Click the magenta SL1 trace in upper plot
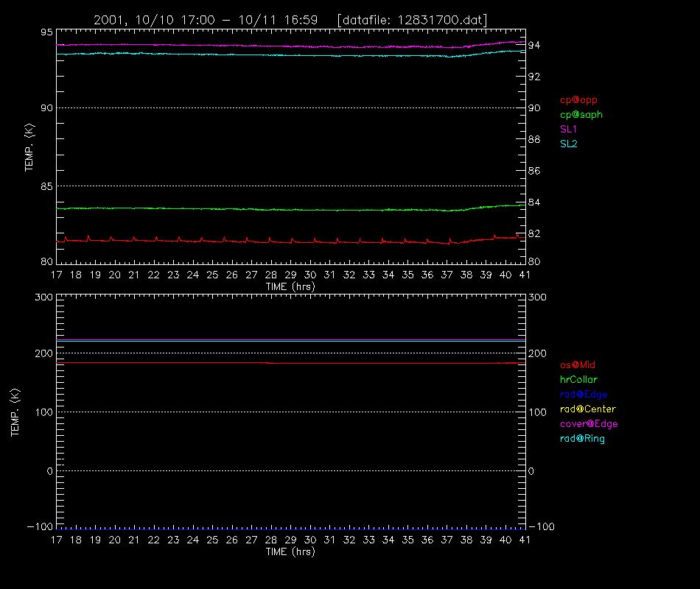 click(290, 46)
